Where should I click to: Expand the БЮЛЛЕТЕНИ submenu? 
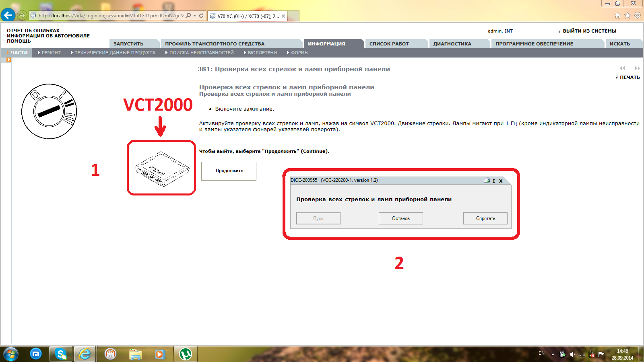[x=260, y=53]
